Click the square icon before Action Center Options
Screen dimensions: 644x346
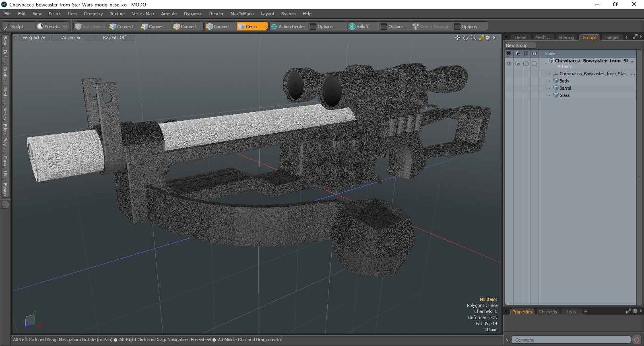coord(313,27)
